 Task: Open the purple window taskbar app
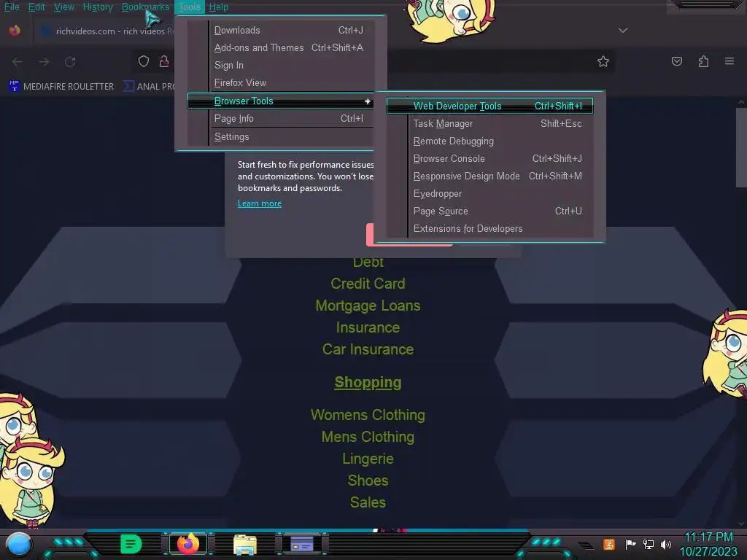click(301, 544)
